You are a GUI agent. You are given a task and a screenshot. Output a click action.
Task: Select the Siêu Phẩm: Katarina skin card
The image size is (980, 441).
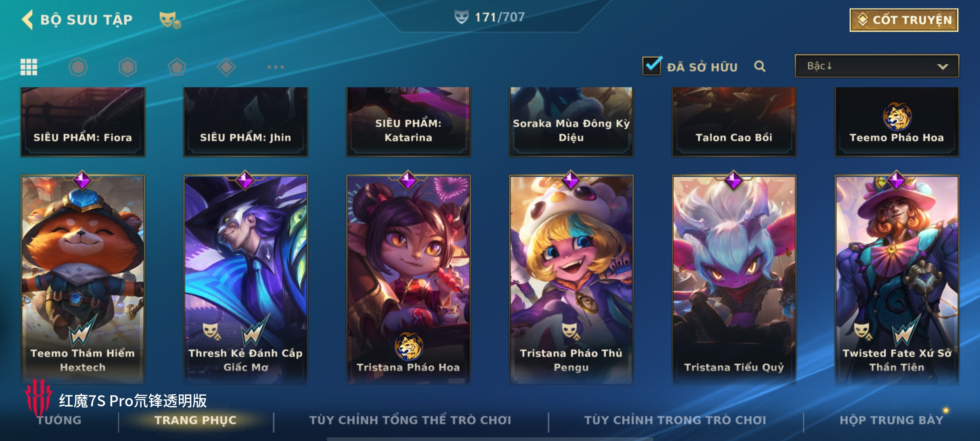408,122
